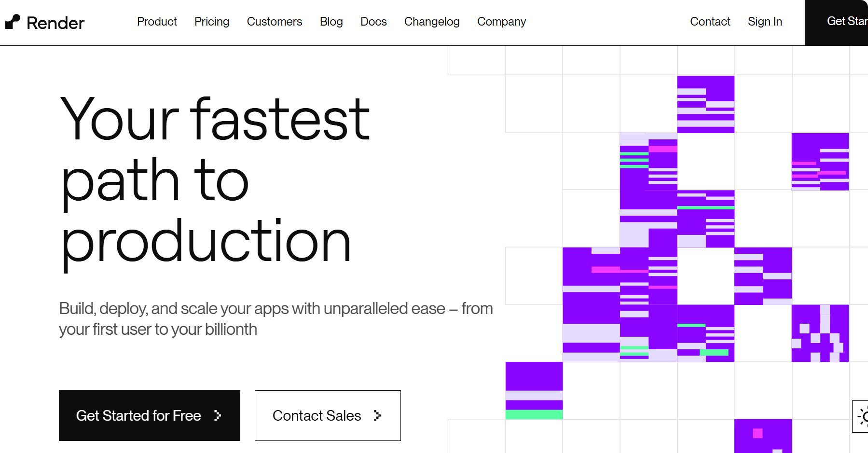The image size is (868, 453).
Task: Go to the Pricing page
Action: pyautogui.click(x=212, y=22)
